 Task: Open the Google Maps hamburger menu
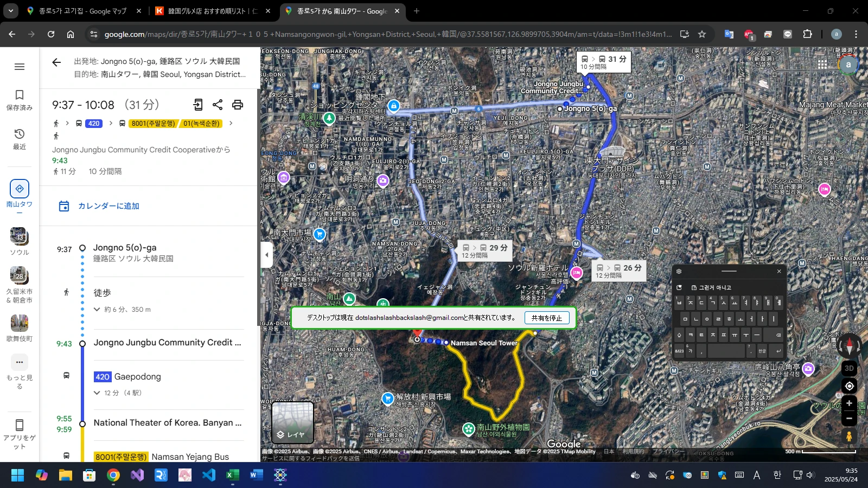click(20, 67)
